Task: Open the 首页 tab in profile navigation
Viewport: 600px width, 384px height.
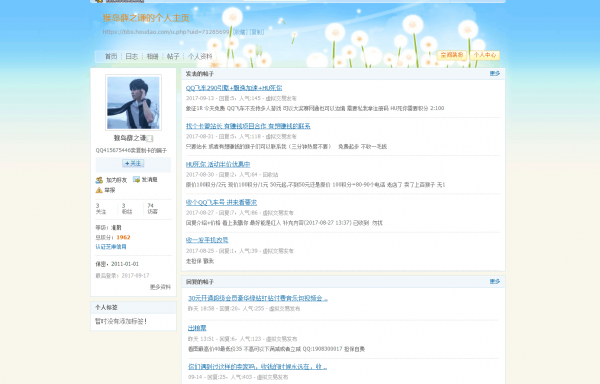Action: (x=111, y=56)
